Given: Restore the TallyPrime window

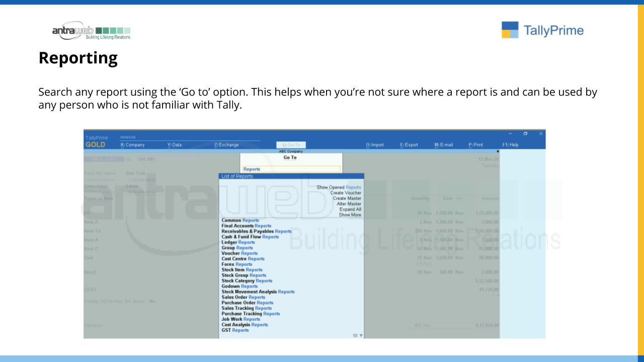Looking at the screenshot, I should click(525, 134).
